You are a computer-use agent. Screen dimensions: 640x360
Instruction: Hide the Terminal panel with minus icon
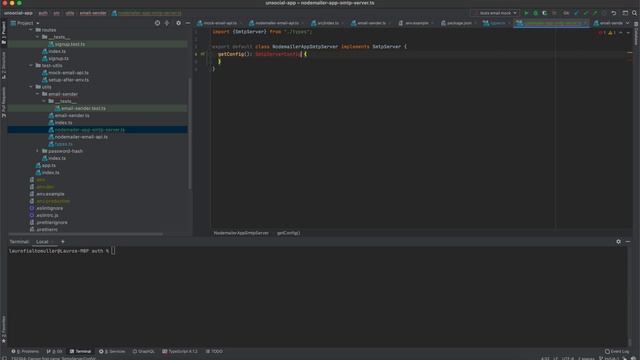point(628,242)
